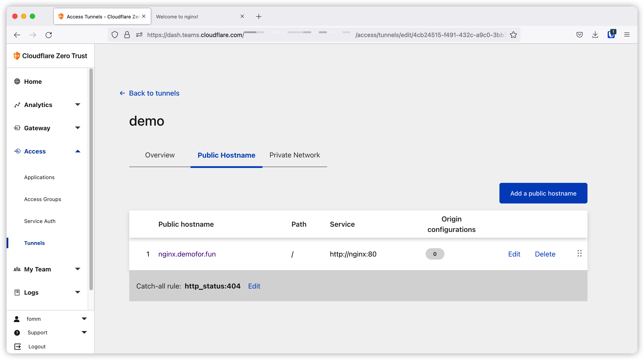This screenshot has width=644, height=360.
Task: Click the Cloudflare Zero Trust shield logo
Action: tap(16, 55)
